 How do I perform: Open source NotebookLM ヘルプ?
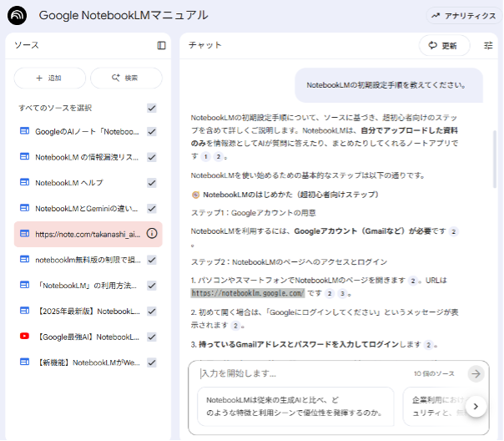pyautogui.click(x=69, y=183)
